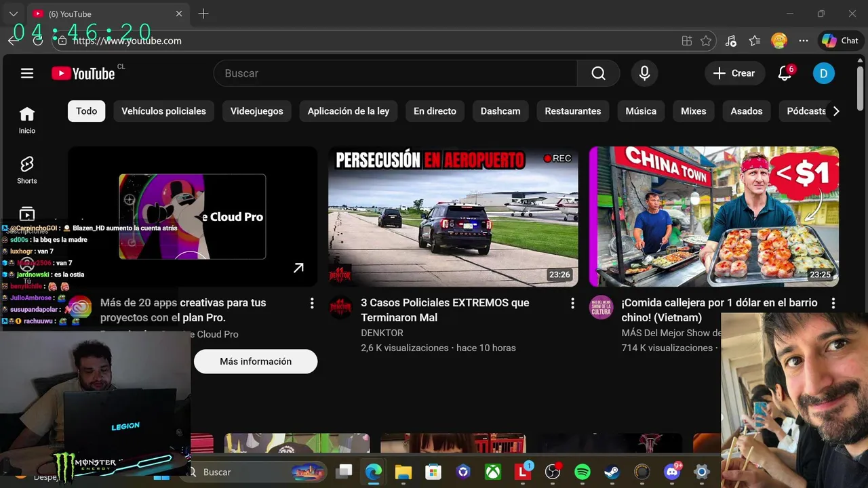Click the DENKTOR channel avatar
This screenshot has height=488, width=868.
[340, 308]
